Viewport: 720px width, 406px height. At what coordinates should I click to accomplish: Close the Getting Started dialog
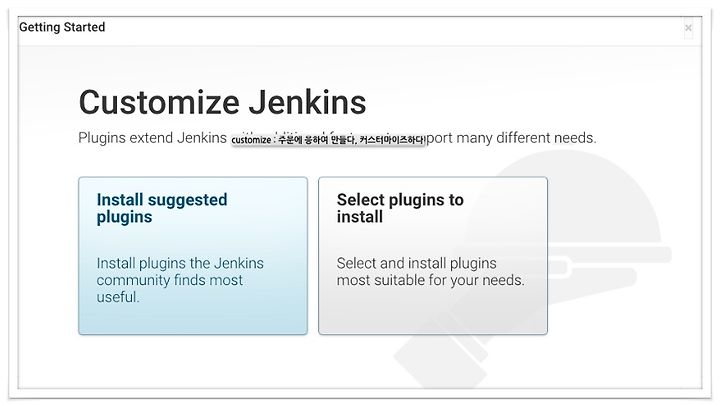(688, 28)
